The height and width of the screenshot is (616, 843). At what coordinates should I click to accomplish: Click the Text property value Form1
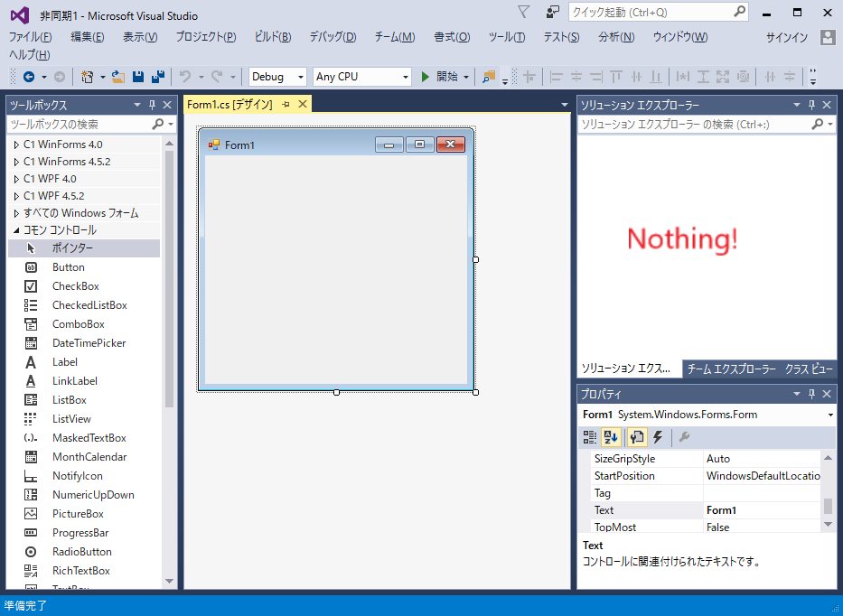(762, 510)
